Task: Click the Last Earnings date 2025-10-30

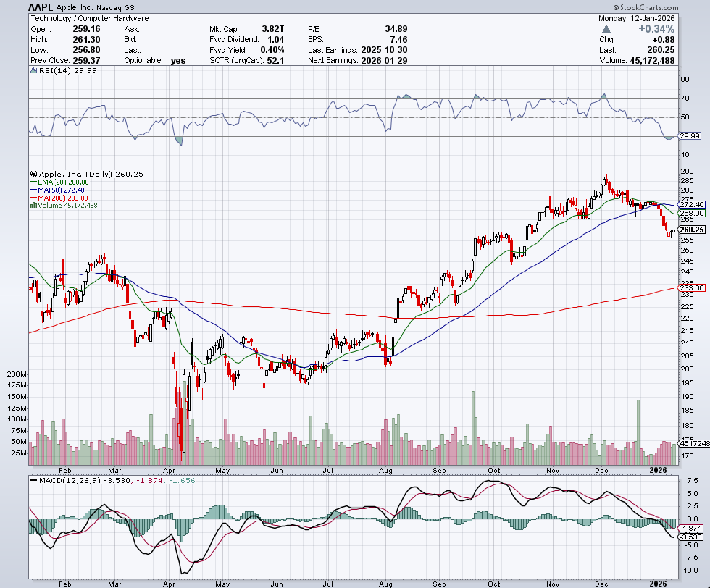Action: pos(384,50)
